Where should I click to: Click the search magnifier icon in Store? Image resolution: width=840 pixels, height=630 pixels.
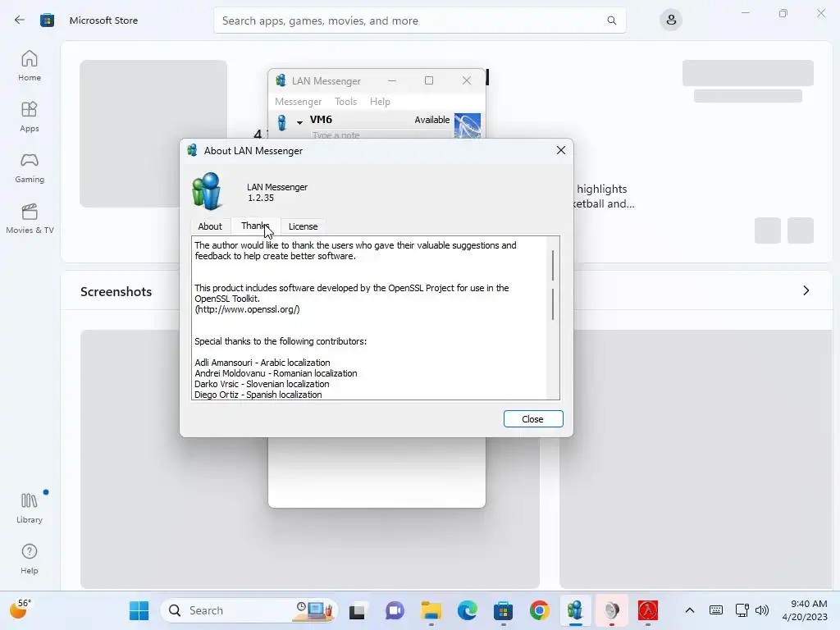pos(611,21)
